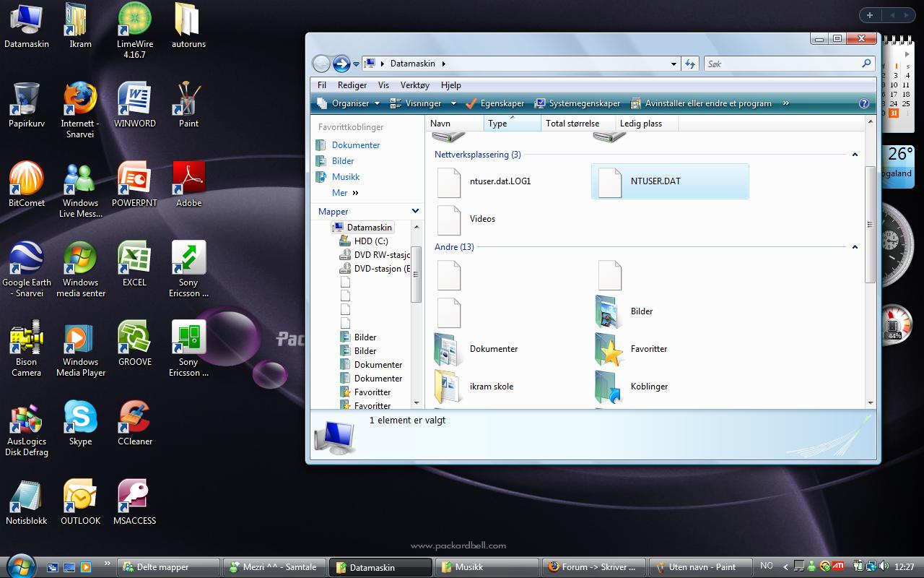
Task: Launch the Bison Camera desktop icon
Action: (x=27, y=349)
